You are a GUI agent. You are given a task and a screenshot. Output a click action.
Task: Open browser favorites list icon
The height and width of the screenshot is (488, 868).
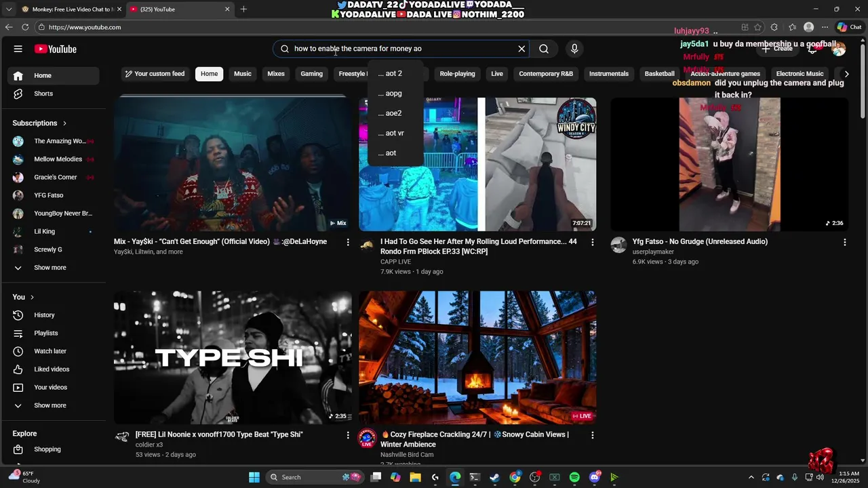[792, 27]
